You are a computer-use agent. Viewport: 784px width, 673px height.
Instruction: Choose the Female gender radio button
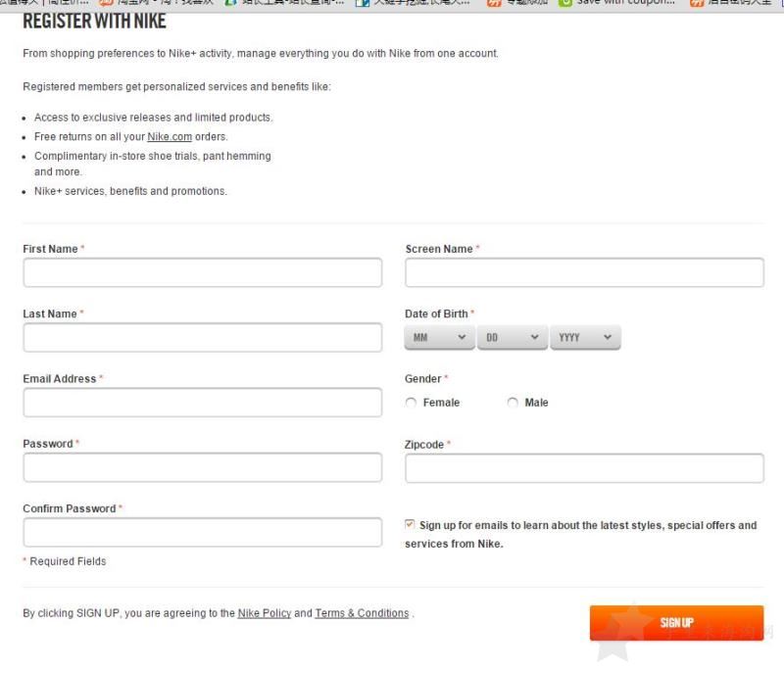pos(411,403)
